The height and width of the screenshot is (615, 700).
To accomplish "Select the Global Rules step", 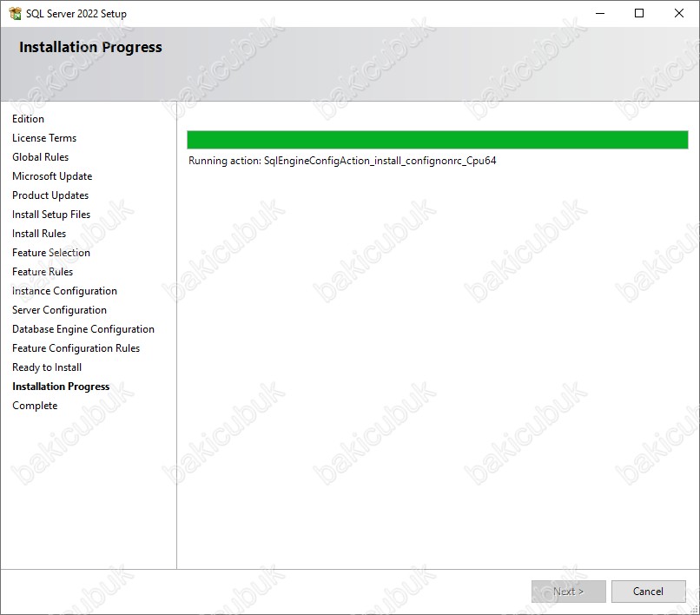I will click(x=40, y=157).
